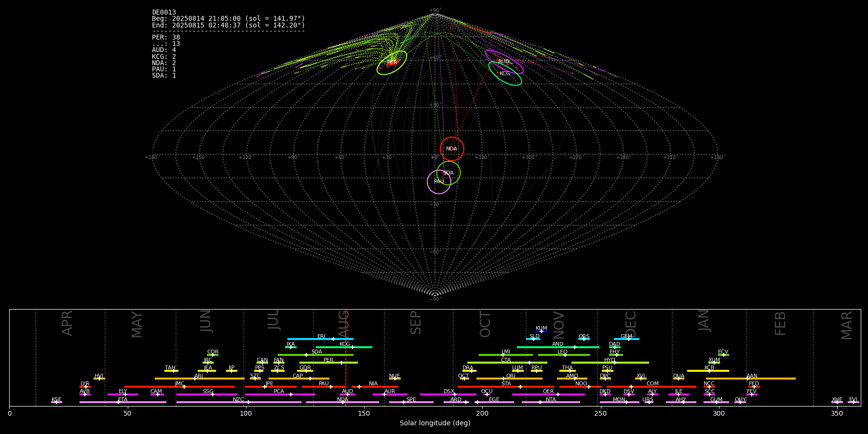
Task: Click the URS shower label in timeline
Action: coord(648,400)
